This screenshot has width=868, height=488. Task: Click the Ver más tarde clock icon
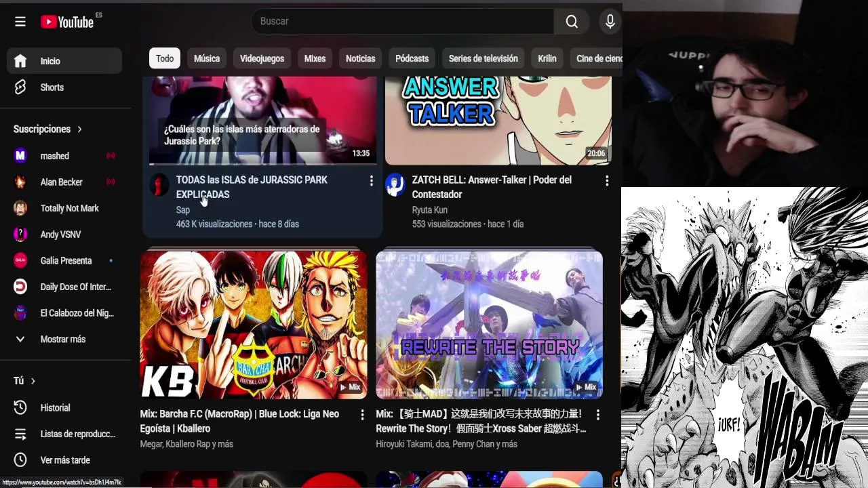pyautogui.click(x=20, y=460)
